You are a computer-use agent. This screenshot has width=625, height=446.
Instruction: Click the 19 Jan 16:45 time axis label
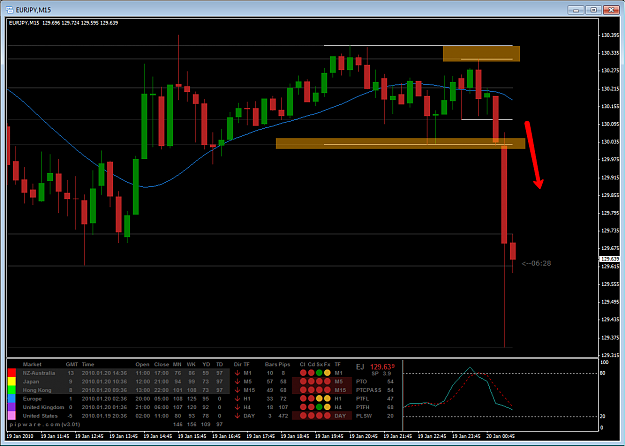point(226,436)
